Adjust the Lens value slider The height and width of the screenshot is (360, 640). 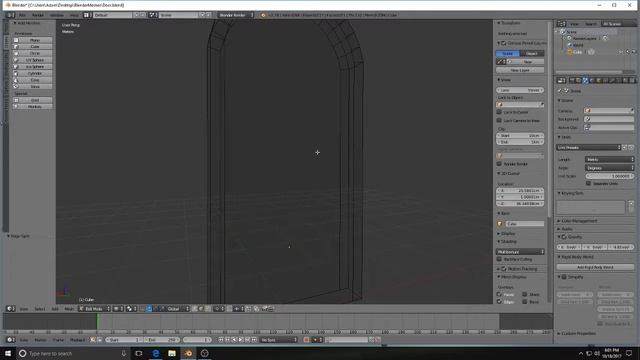click(x=520, y=90)
